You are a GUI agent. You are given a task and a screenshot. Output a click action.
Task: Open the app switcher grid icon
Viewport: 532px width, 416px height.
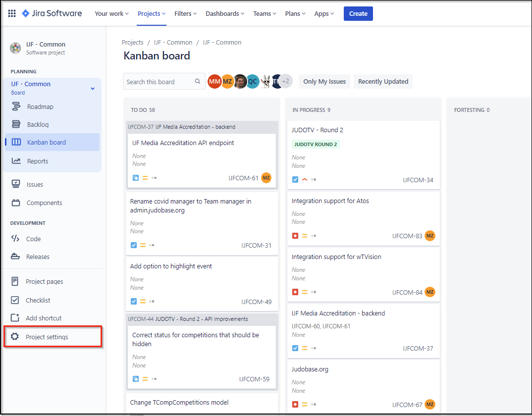[12, 13]
